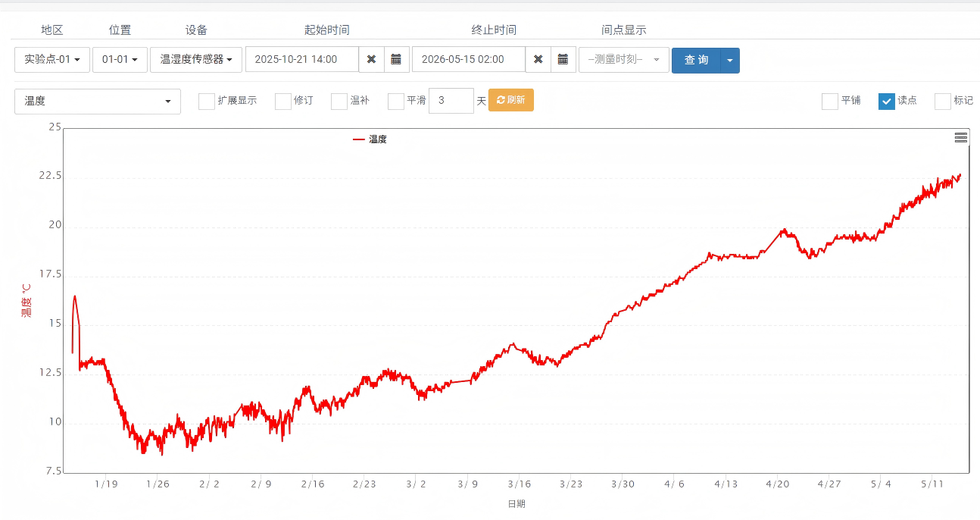Viewport: 980px width, 520px height.
Task: Click the 天 days unit label
Action: 481,101
